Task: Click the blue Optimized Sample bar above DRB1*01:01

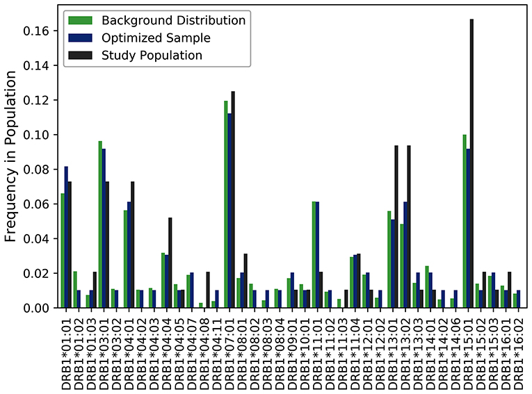Action: pyautogui.click(x=66, y=237)
